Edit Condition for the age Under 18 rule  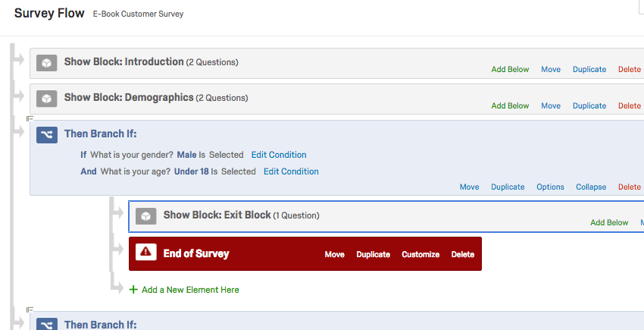coord(291,171)
